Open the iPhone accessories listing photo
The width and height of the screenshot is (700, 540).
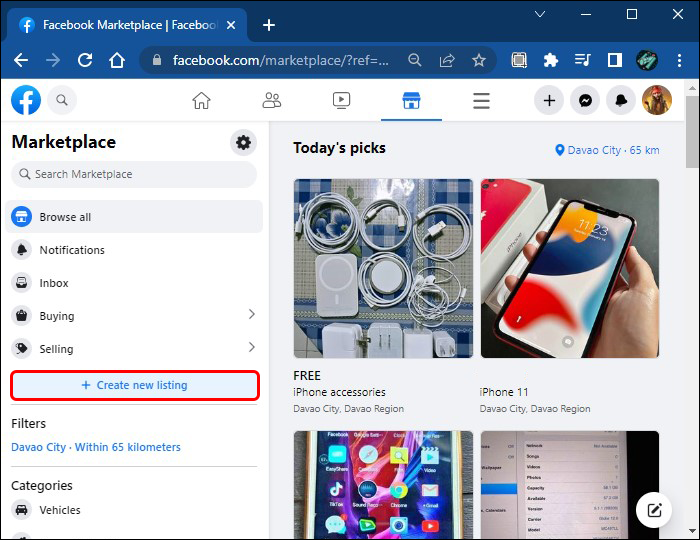pos(383,268)
